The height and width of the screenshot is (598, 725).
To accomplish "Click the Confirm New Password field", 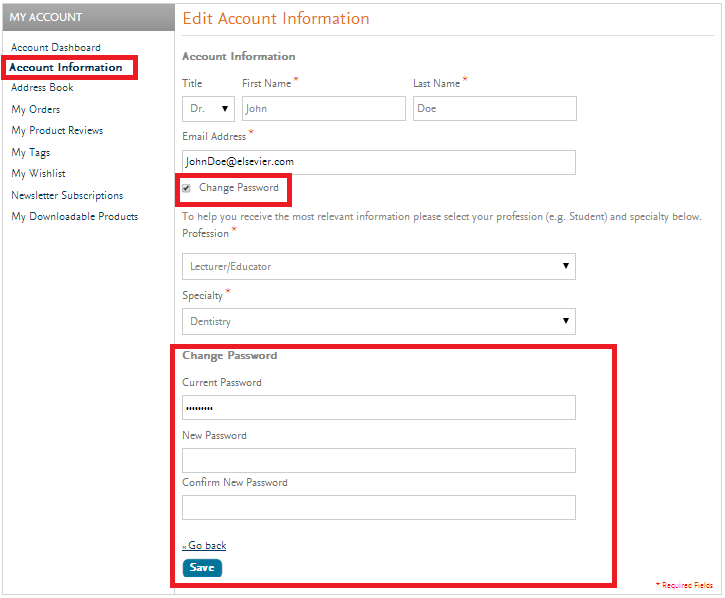I will [378, 507].
